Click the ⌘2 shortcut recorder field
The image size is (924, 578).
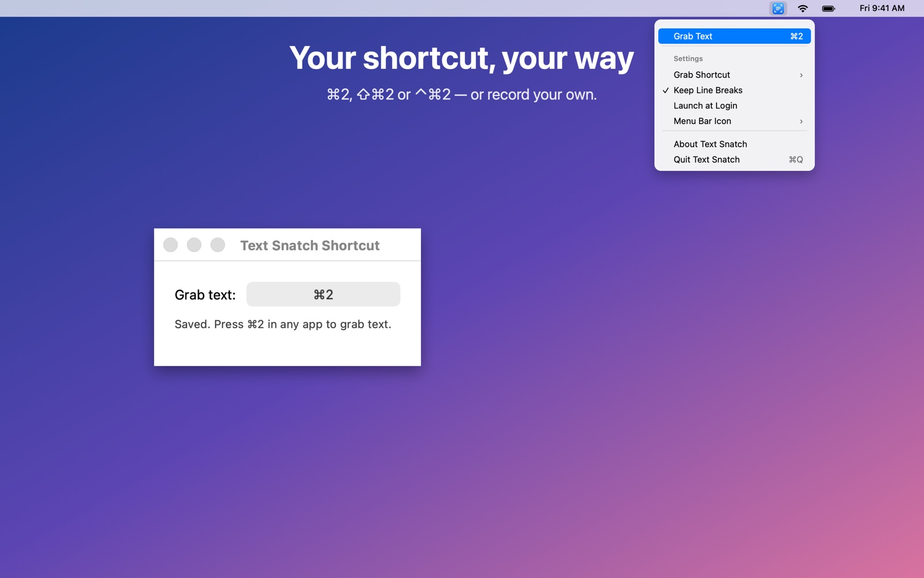coord(323,294)
